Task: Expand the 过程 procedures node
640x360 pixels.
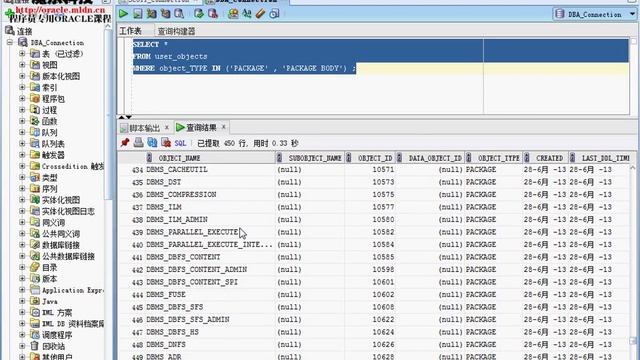Action: 22,110
